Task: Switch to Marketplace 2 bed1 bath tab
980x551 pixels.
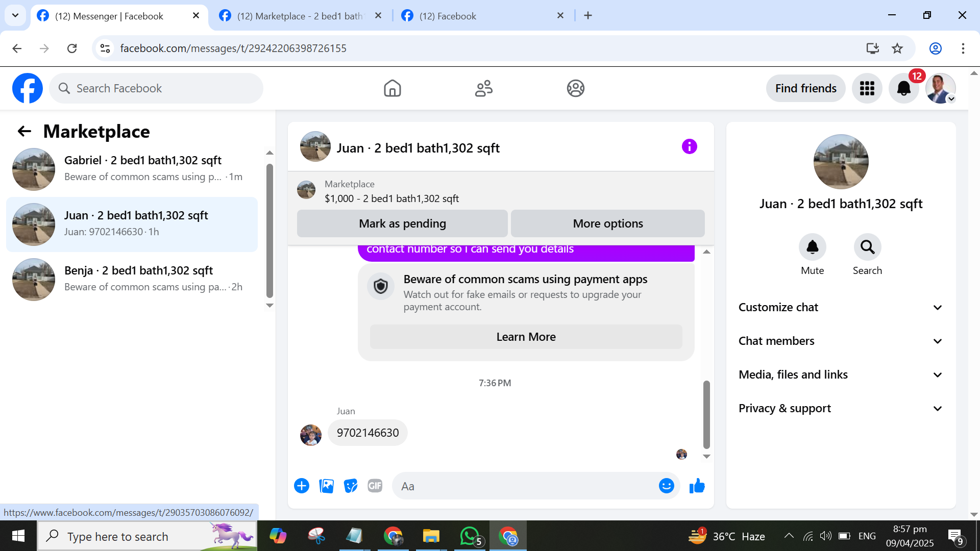Action: point(300,16)
